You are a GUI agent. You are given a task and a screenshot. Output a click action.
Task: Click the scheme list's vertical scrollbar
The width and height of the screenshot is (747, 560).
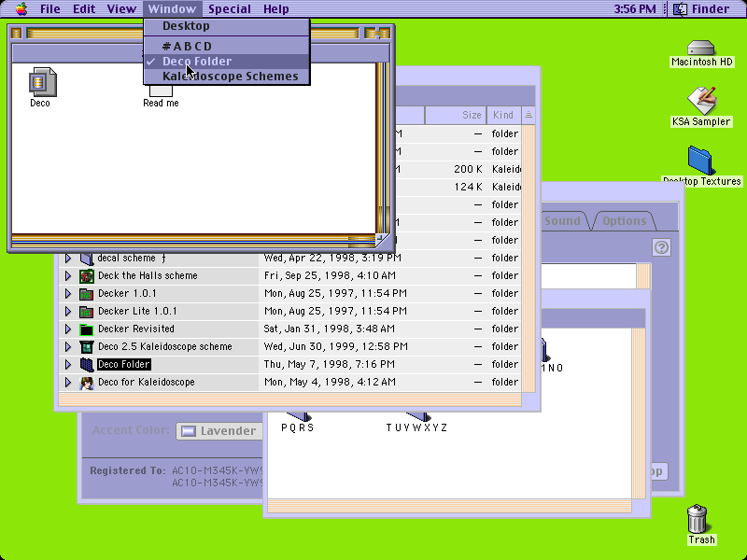(529, 259)
